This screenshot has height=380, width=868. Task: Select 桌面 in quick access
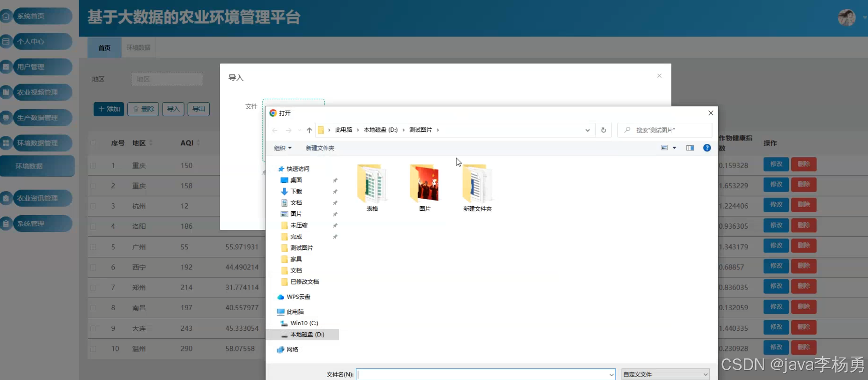tap(296, 180)
